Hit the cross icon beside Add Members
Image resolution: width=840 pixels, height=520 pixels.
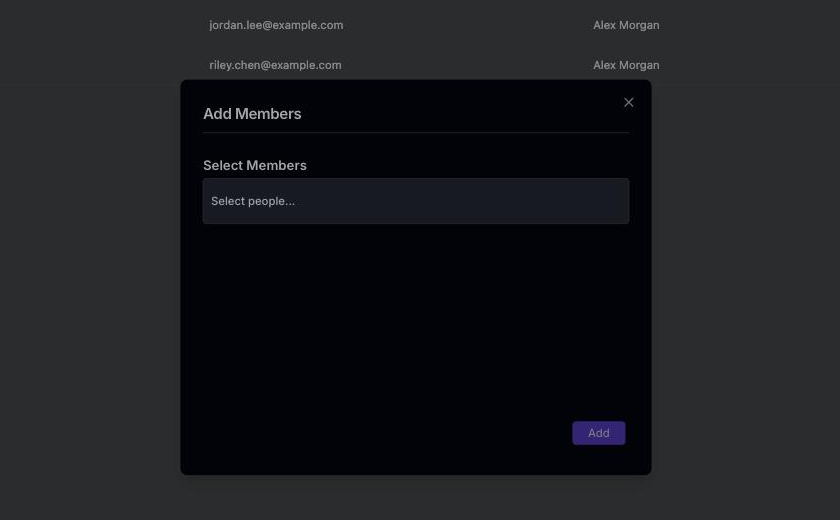(x=628, y=102)
